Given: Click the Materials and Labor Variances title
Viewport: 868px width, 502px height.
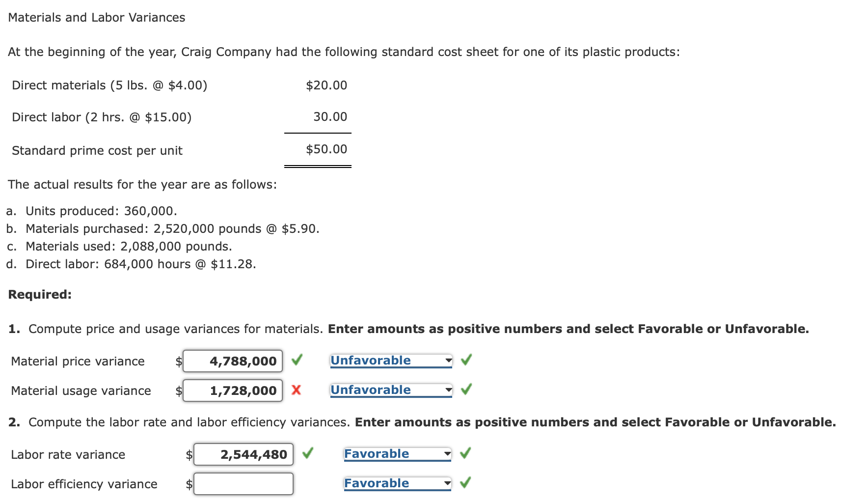Looking at the screenshot, I should (x=97, y=17).
